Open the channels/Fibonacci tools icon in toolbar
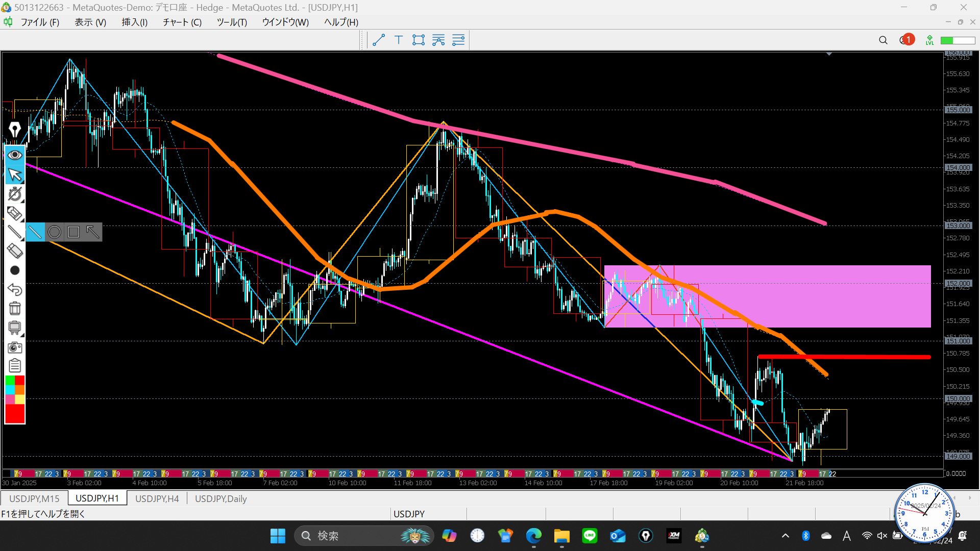 coord(438,40)
